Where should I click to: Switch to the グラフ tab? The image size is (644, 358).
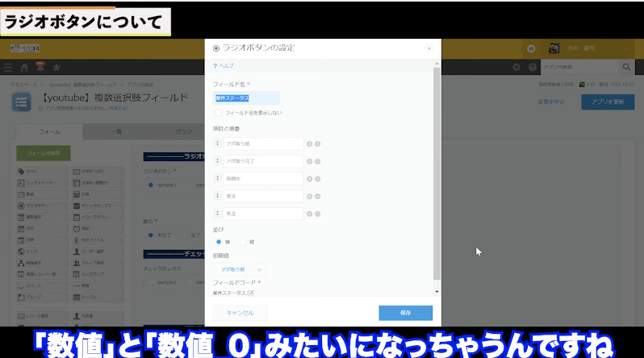[x=182, y=131]
